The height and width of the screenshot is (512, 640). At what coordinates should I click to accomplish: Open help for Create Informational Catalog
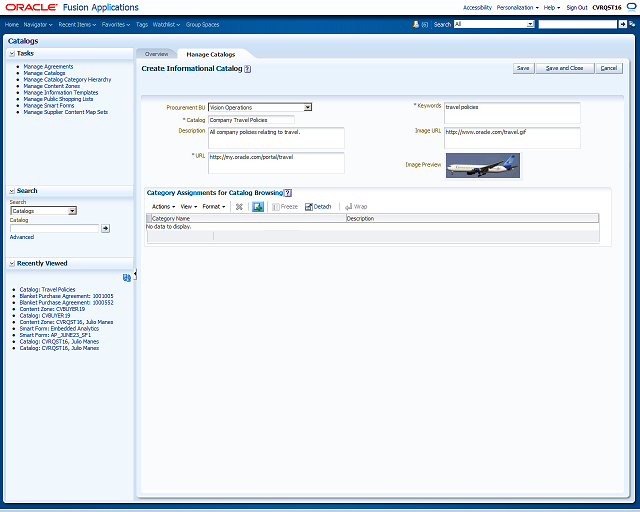click(x=247, y=69)
